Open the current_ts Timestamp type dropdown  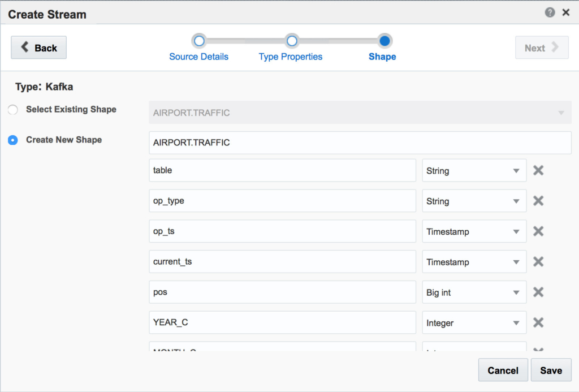pyautogui.click(x=474, y=261)
